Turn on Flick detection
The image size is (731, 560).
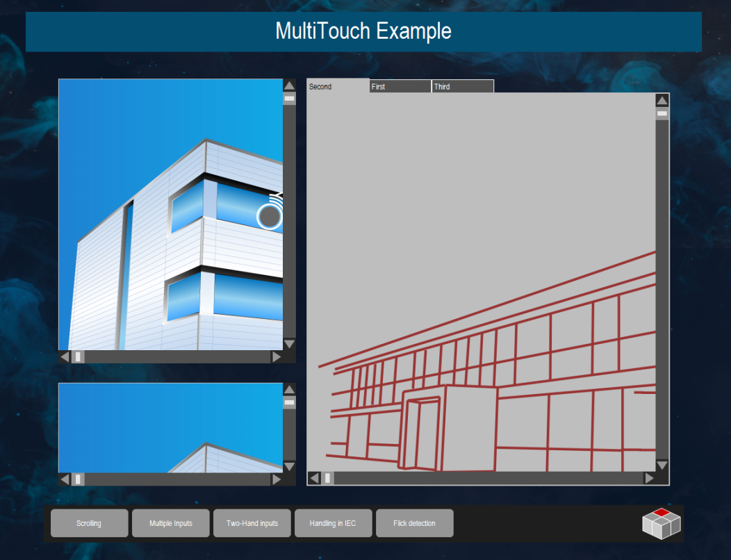tap(414, 522)
